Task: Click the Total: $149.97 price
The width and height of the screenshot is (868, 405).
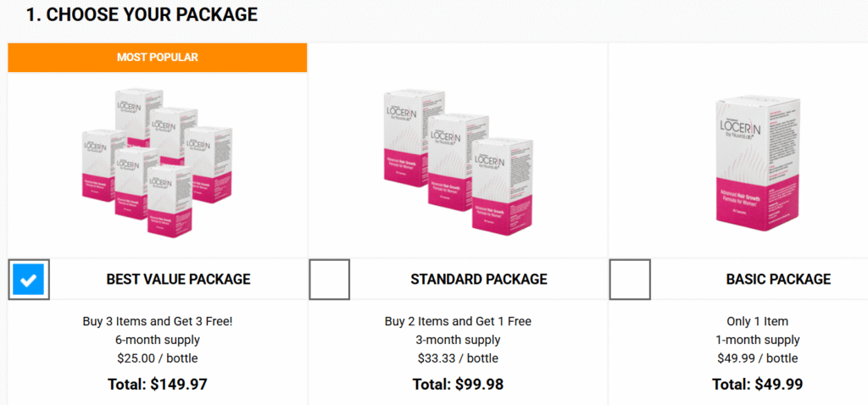Action: pos(158,385)
